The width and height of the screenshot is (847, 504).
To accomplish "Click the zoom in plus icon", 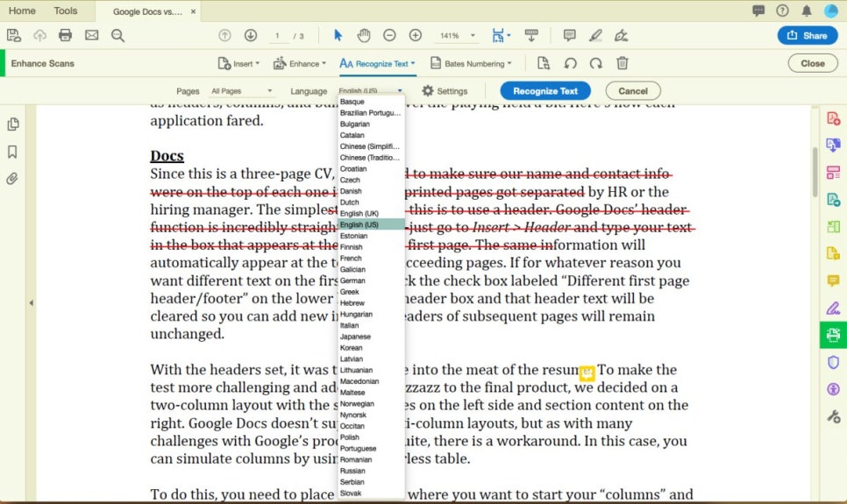I will [416, 36].
